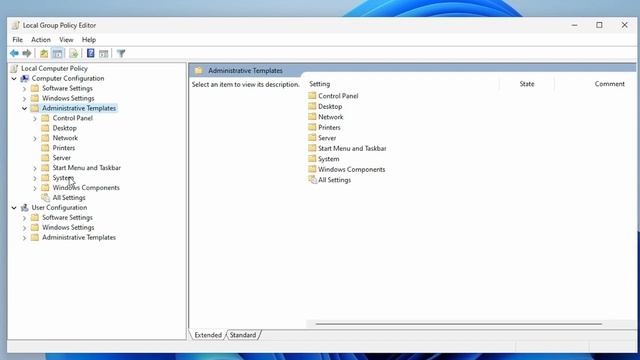Click the Forward arrow toolbar icon
This screenshot has height=360, width=640.
[x=27, y=53]
